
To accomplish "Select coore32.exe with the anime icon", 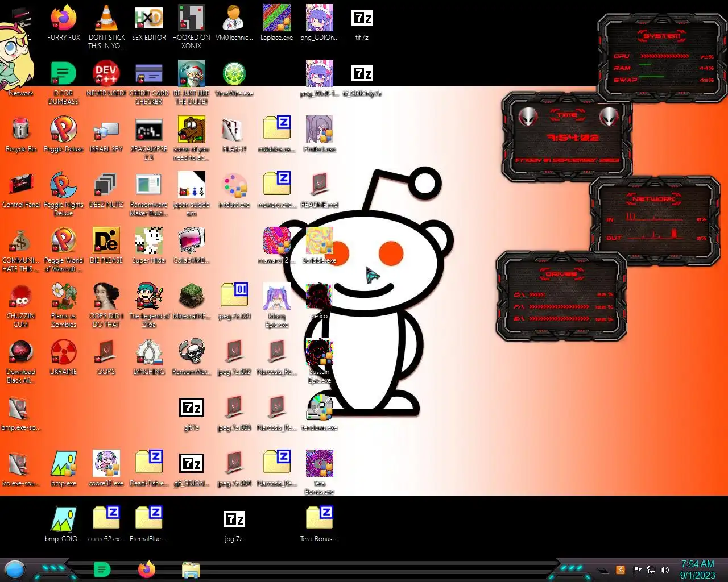I will click(106, 468).
